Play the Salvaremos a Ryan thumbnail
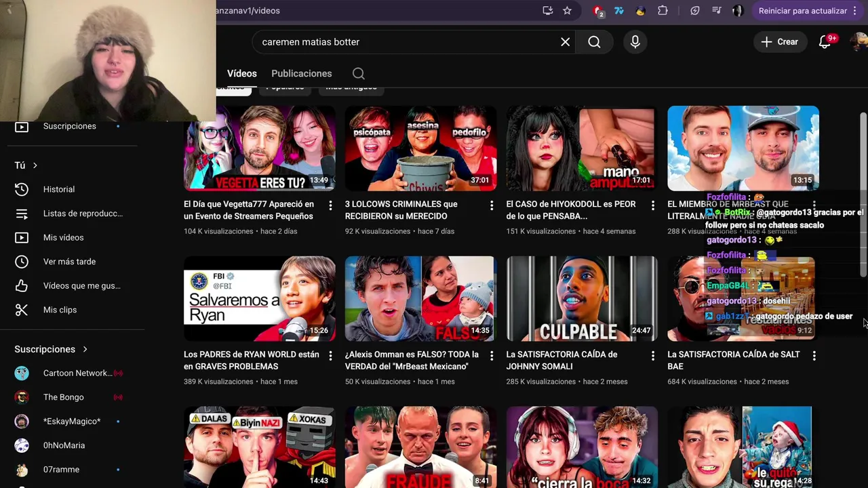The height and width of the screenshot is (488, 868). pyautogui.click(x=260, y=299)
